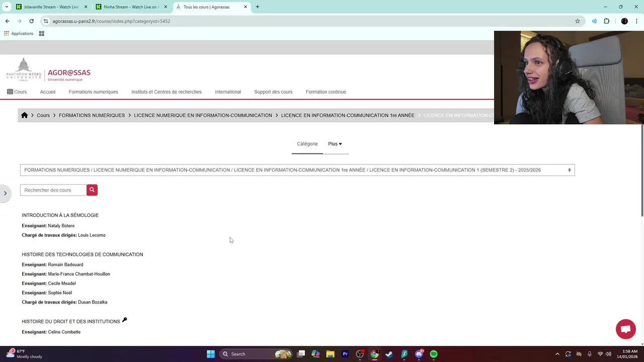
Task: Click teacher name Sophie Noël
Action: point(60,293)
